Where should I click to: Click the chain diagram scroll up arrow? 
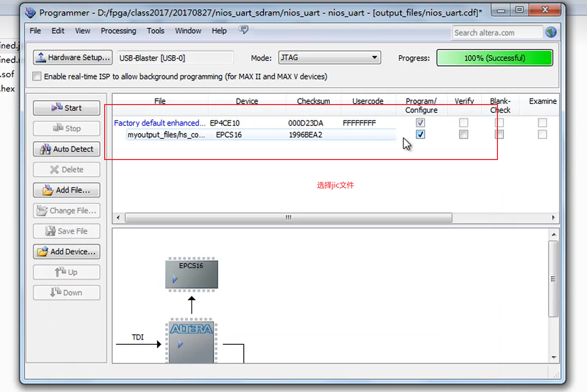[x=553, y=234]
